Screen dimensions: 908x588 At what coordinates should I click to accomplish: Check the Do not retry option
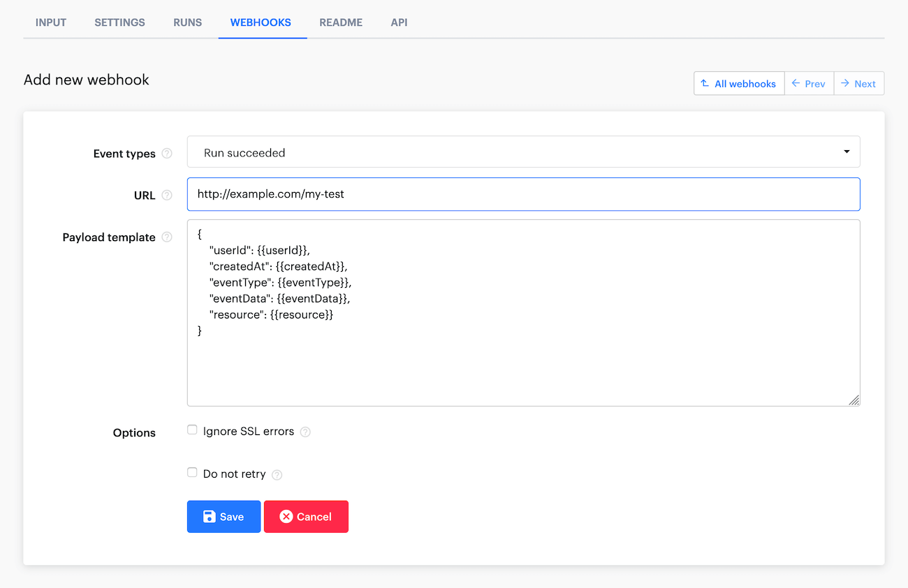click(x=192, y=472)
